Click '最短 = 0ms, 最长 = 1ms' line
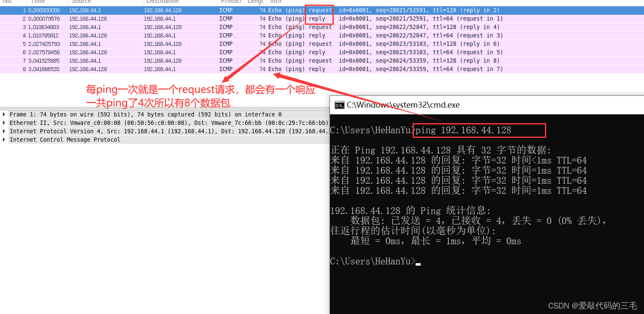Screen dimensions: 644x314 (436, 241)
